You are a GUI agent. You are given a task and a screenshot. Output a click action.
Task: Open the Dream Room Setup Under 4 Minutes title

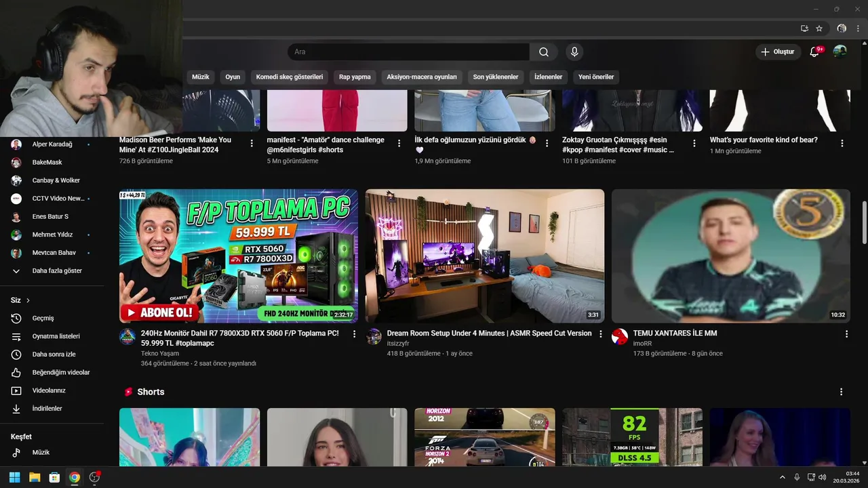490,333
